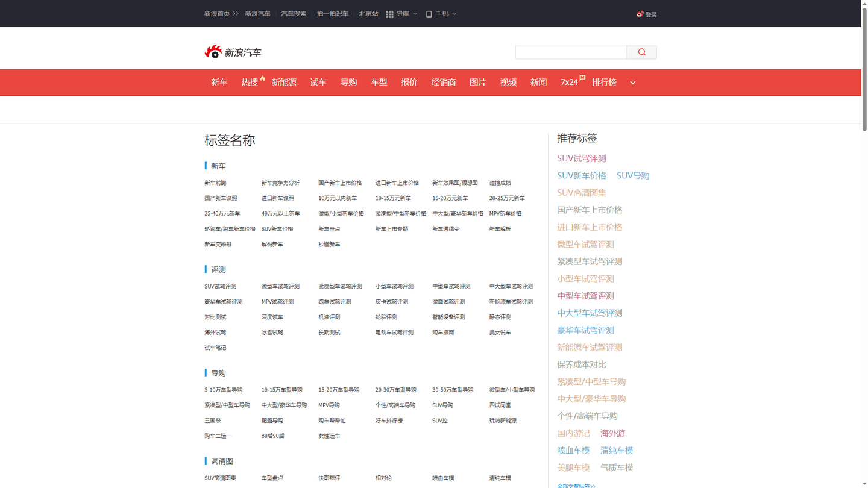Open the 轮胎评测 tag
The height and width of the screenshot is (488, 868).
[386, 317]
